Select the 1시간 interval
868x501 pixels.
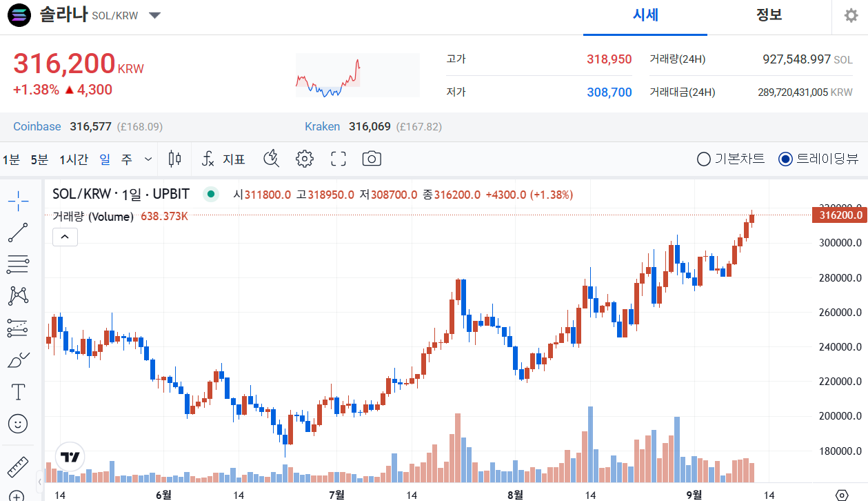click(74, 159)
